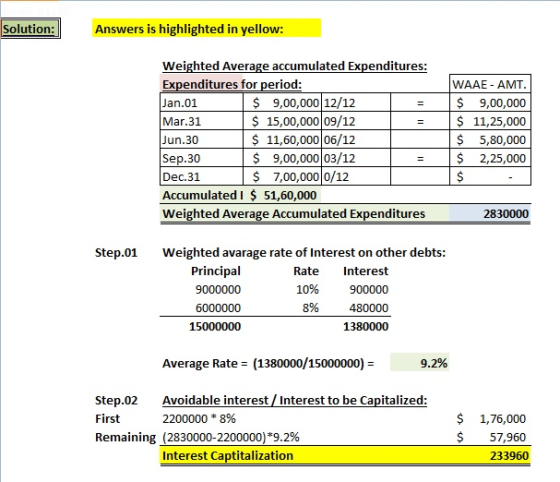The width and height of the screenshot is (560, 482).
Task: Select the 9000000 principal value
Action: (218, 290)
